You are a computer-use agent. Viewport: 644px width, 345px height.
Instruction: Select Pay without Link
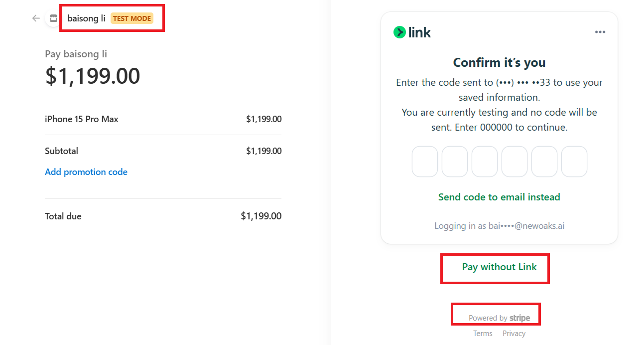499,267
